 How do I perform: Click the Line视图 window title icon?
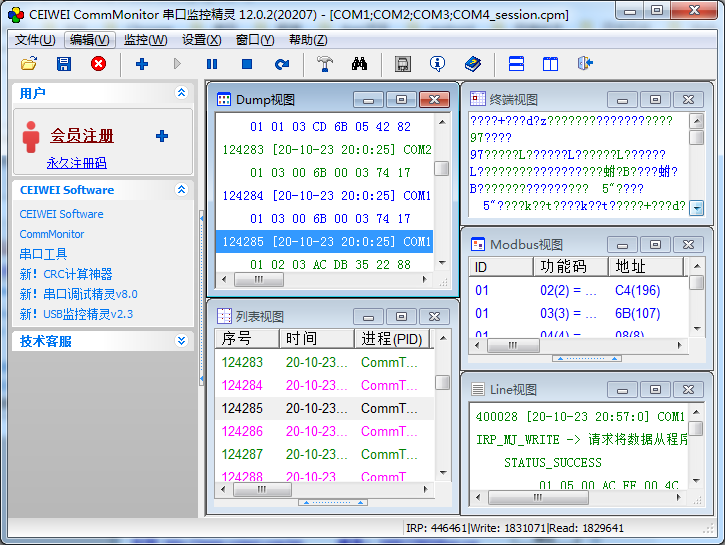[478, 389]
